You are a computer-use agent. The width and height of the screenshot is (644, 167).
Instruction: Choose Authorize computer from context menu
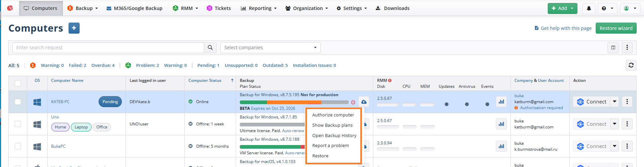[x=333, y=115]
